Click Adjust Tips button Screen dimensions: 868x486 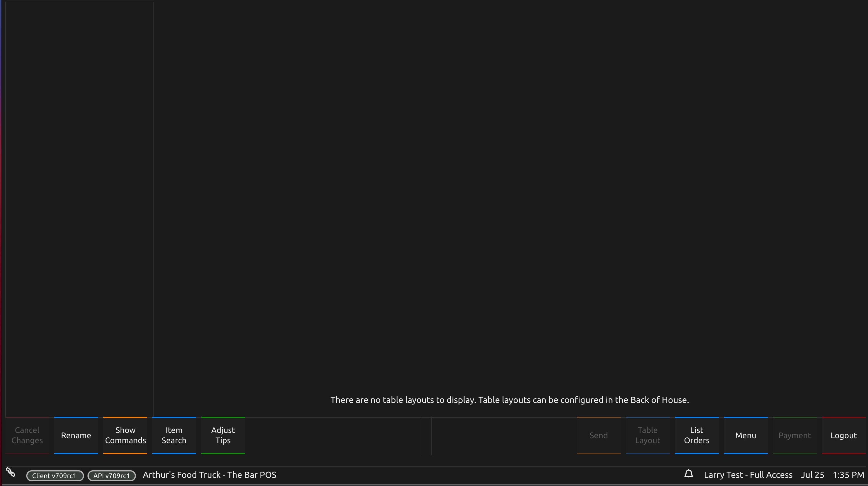[223, 435]
